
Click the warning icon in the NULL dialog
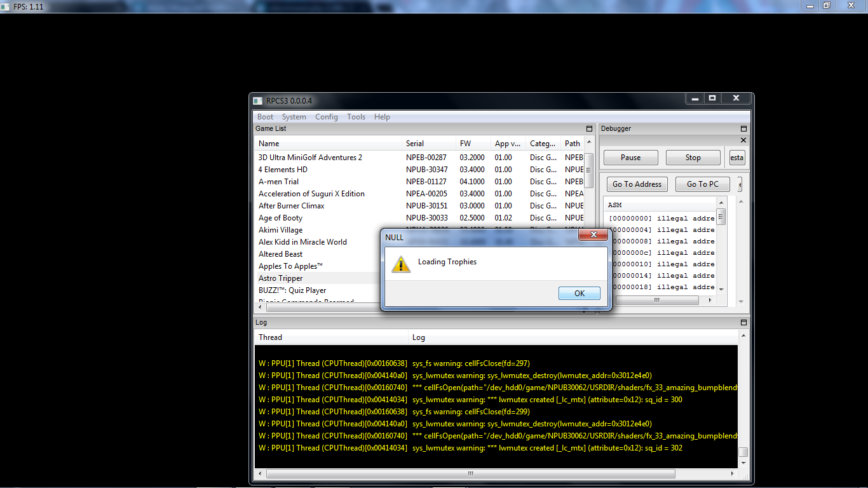click(400, 264)
